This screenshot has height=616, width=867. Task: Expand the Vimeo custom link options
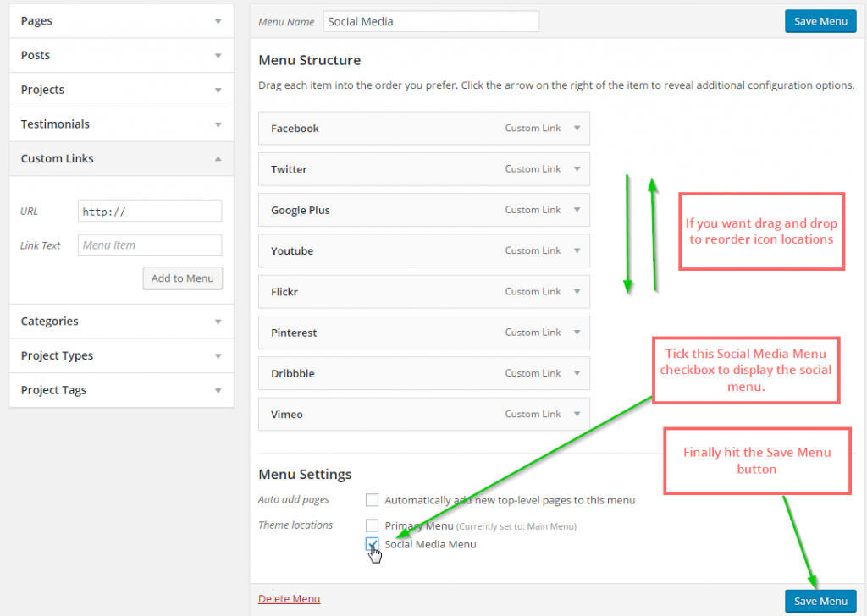(577, 414)
